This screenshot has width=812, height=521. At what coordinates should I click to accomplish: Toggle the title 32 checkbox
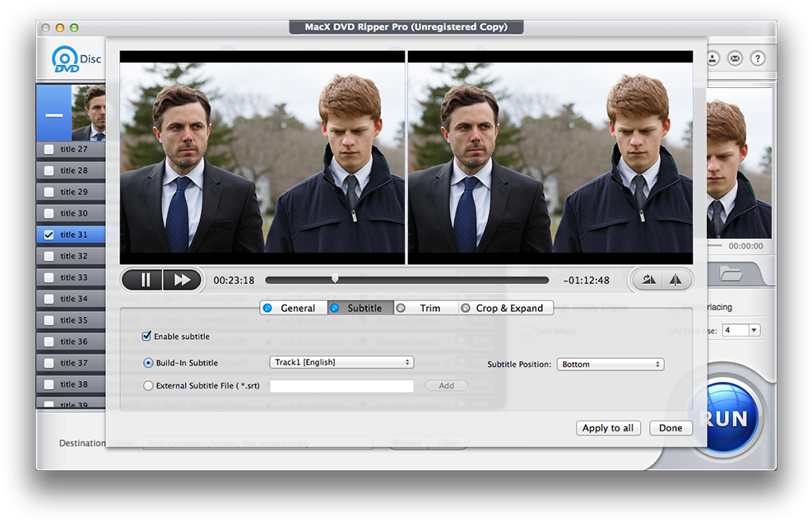coord(49,256)
